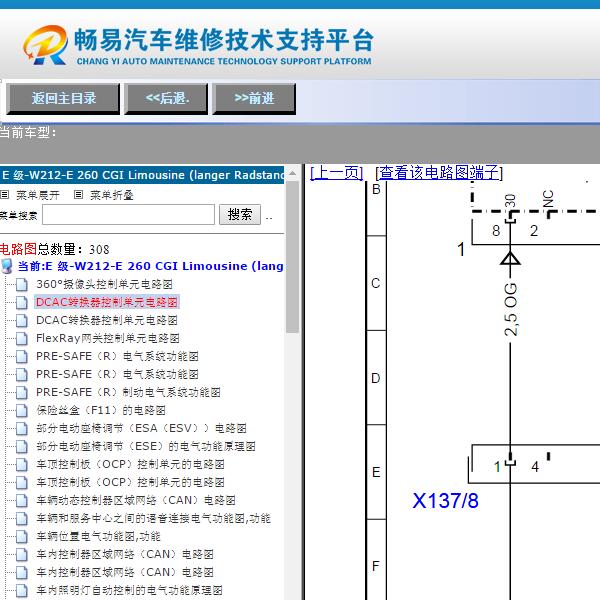Click the 返回主目录 button
The height and width of the screenshot is (600, 600).
[x=63, y=99]
